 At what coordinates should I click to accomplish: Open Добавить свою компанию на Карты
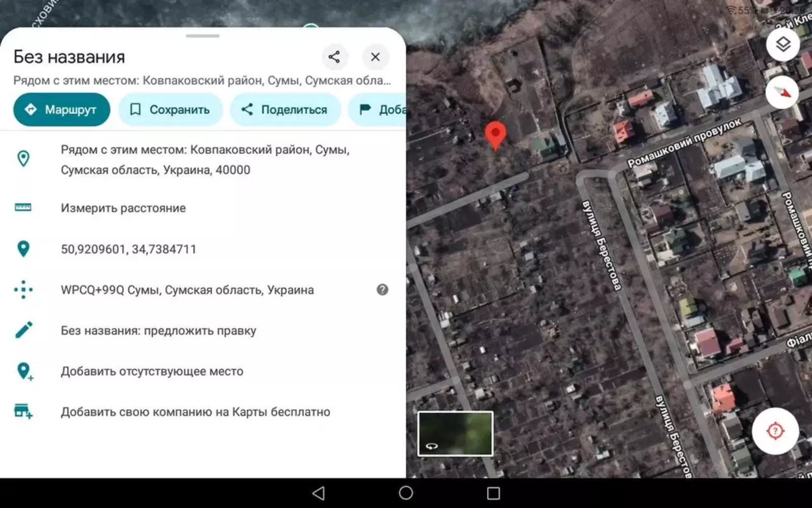tap(195, 411)
